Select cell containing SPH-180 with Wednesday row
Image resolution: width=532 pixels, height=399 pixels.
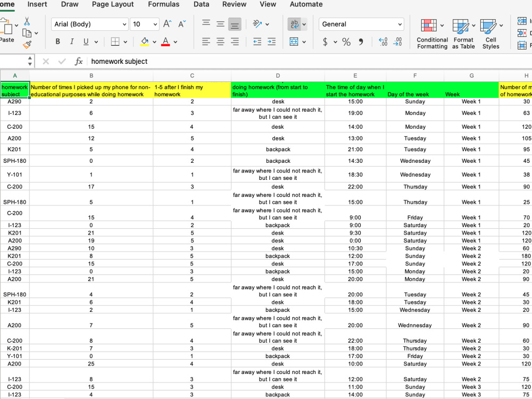[14, 161]
